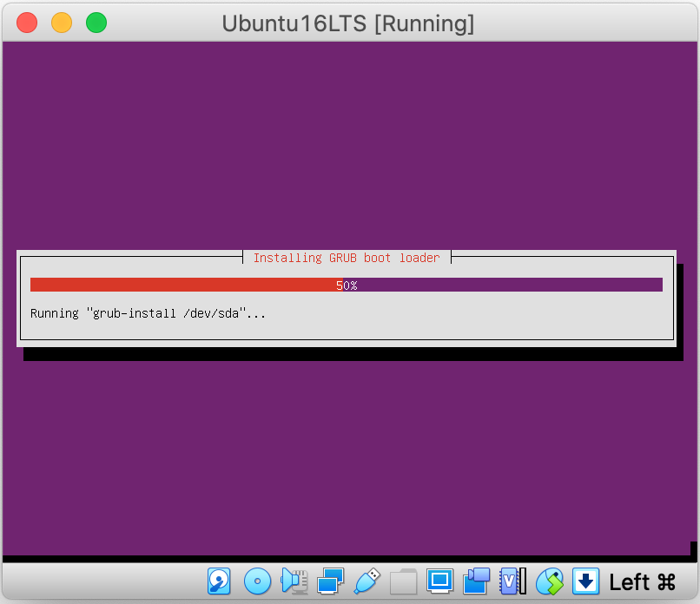Open the optical disk drive indicator
Viewport: 700px width, 604px height.
(x=257, y=581)
